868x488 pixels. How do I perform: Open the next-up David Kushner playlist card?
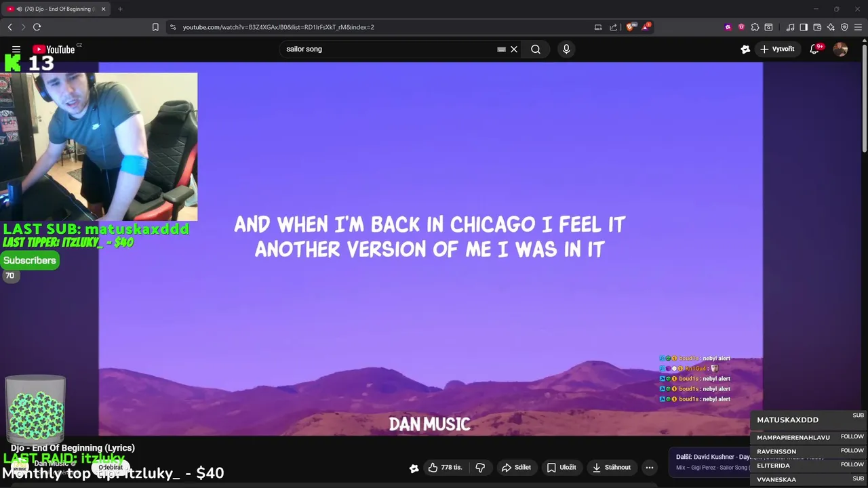pyautogui.click(x=711, y=462)
